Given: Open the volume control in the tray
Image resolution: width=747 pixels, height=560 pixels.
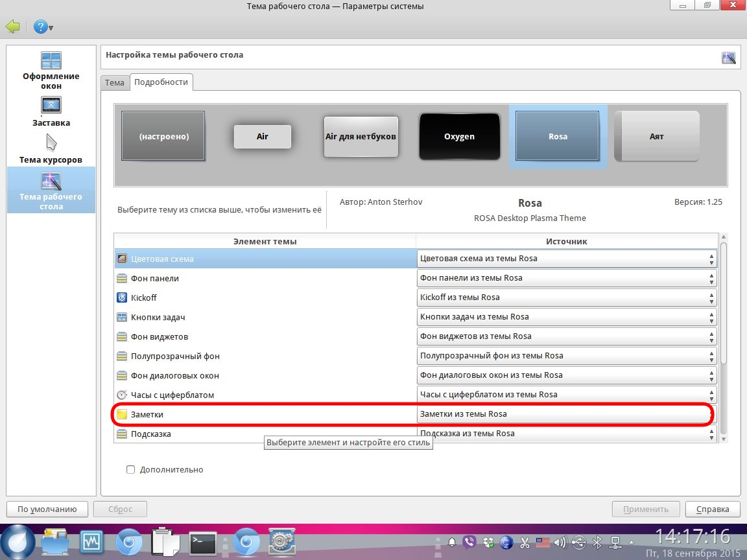Looking at the screenshot, I should point(560,542).
